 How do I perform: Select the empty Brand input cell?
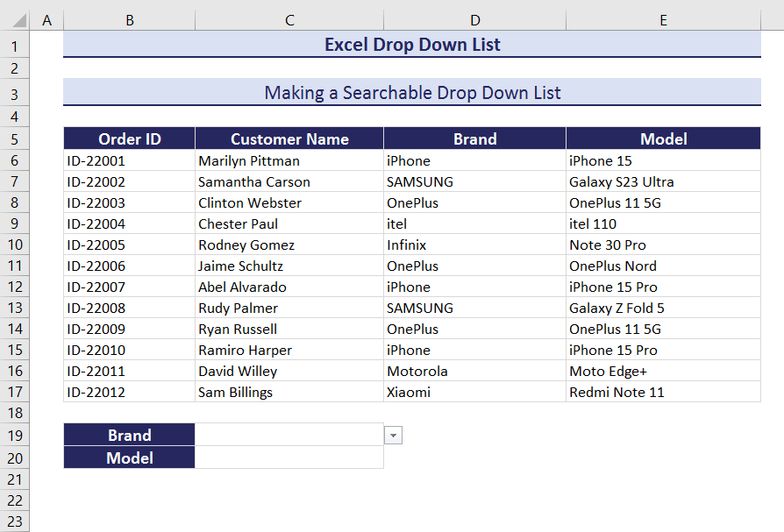pyautogui.click(x=289, y=435)
